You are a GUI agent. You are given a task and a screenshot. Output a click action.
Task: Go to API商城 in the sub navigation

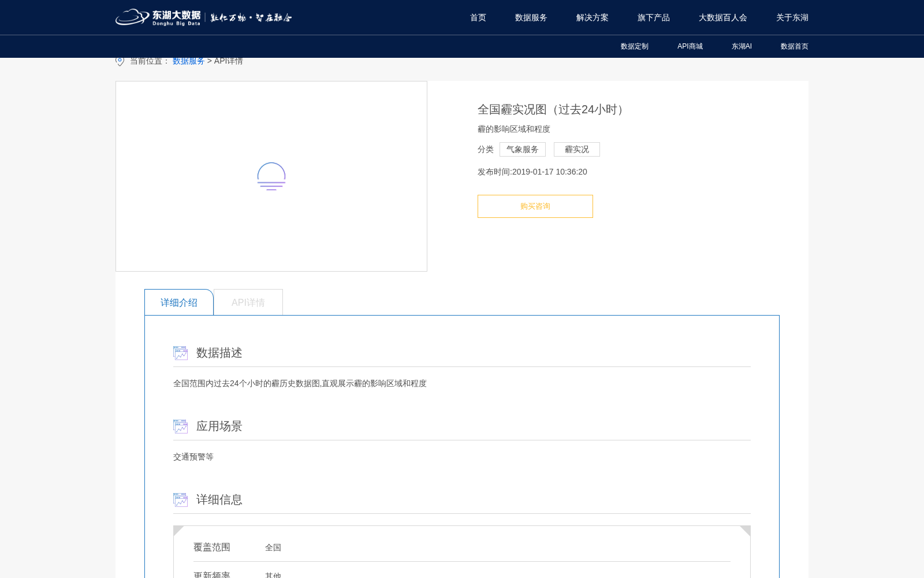[690, 46]
